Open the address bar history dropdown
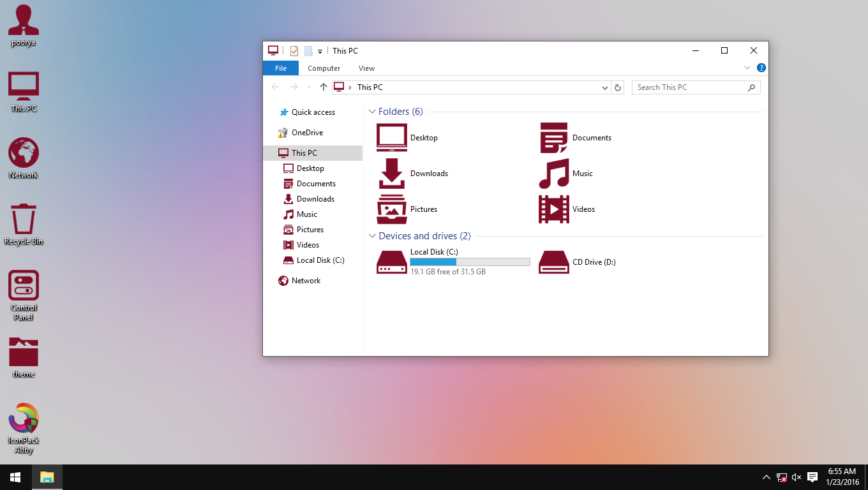The image size is (868, 490). coord(605,87)
